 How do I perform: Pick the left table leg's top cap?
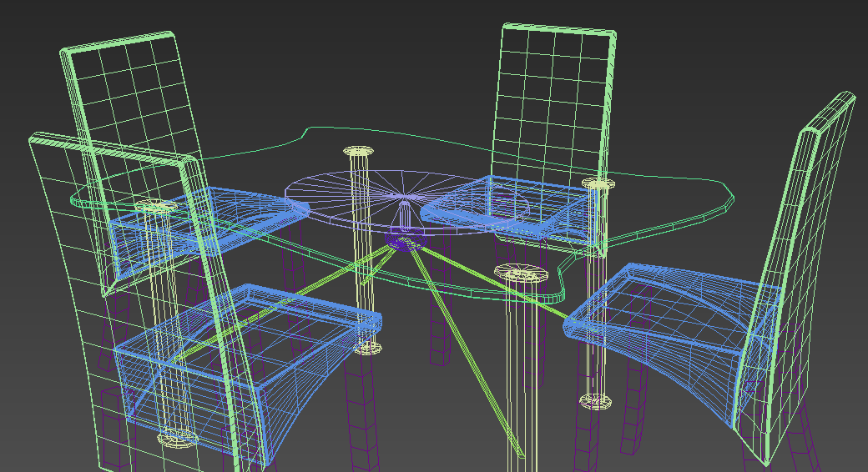[154, 205]
